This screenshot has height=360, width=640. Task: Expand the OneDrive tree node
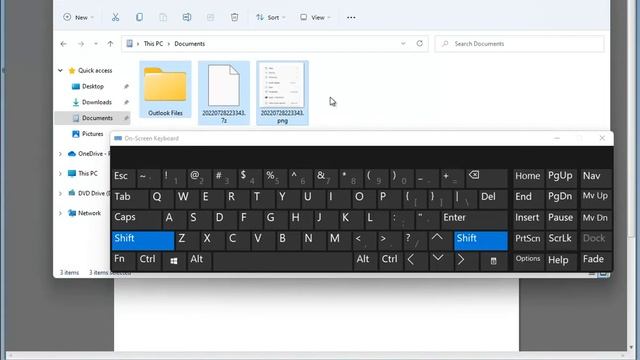pyautogui.click(x=60, y=154)
